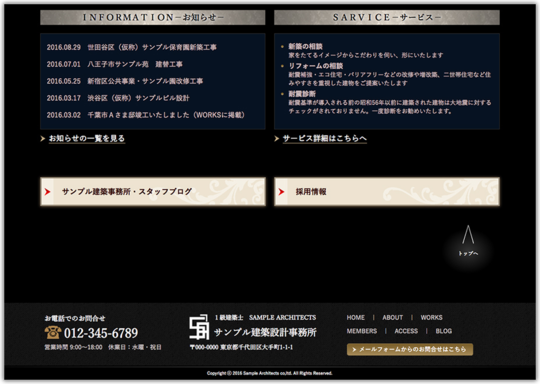Click the 営業時間 9:00〜18:00 text

click(73, 347)
